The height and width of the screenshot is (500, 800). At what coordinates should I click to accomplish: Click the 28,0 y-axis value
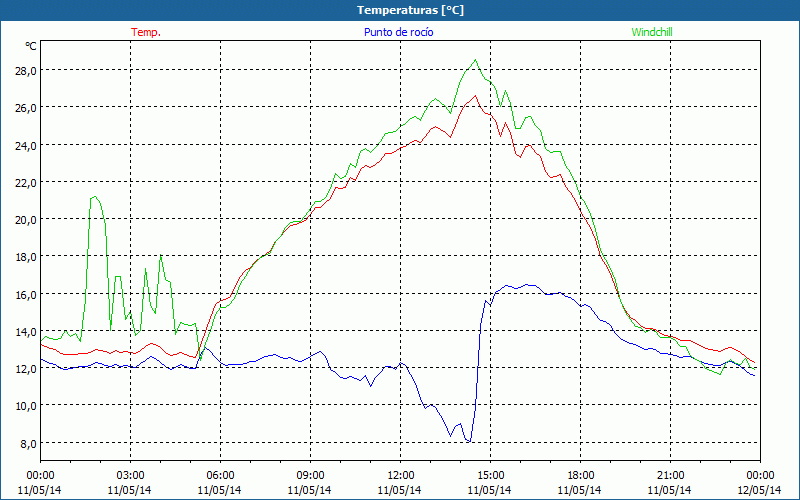pos(26,71)
